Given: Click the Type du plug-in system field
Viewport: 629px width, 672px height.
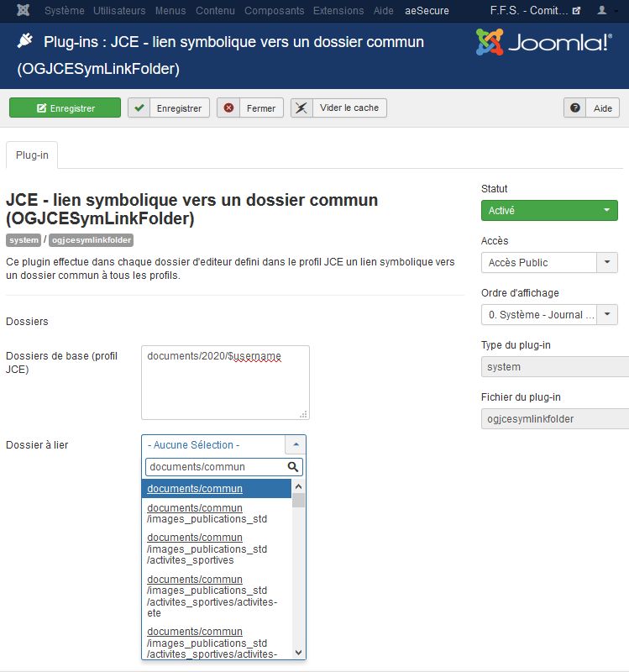Looking at the screenshot, I should [x=555, y=367].
